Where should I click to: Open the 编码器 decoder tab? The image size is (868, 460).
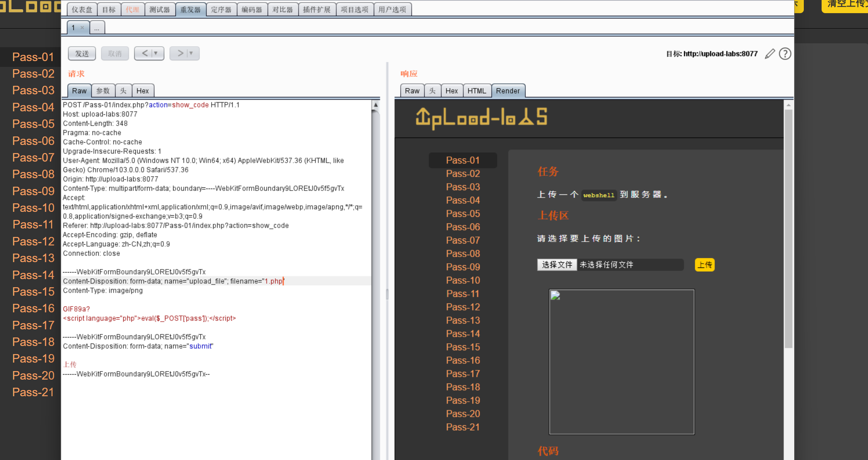252,9
